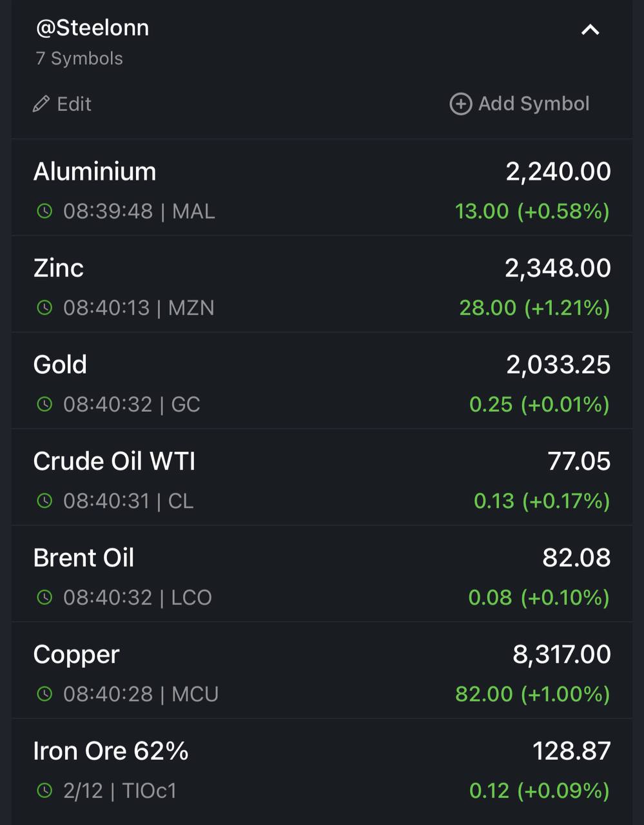Image resolution: width=644 pixels, height=825 pixels.
Task: Open the Zinc symbol details
Action: [x=322, y=284]
